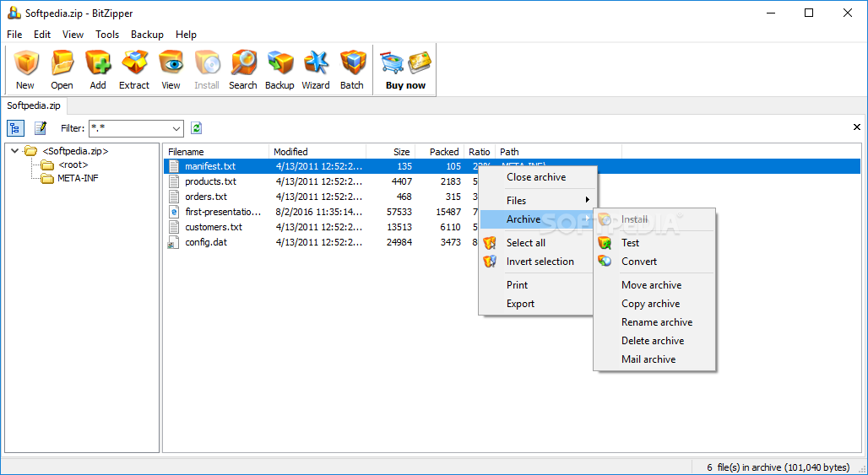Open the View menu in menu bar

click(x=73, y=35)
